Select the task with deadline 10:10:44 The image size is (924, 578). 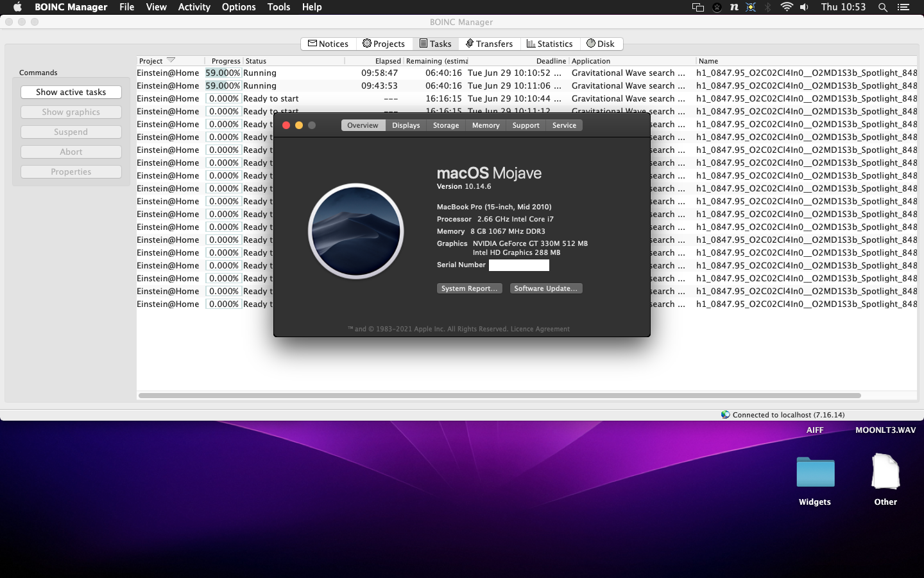pos(527,98)
